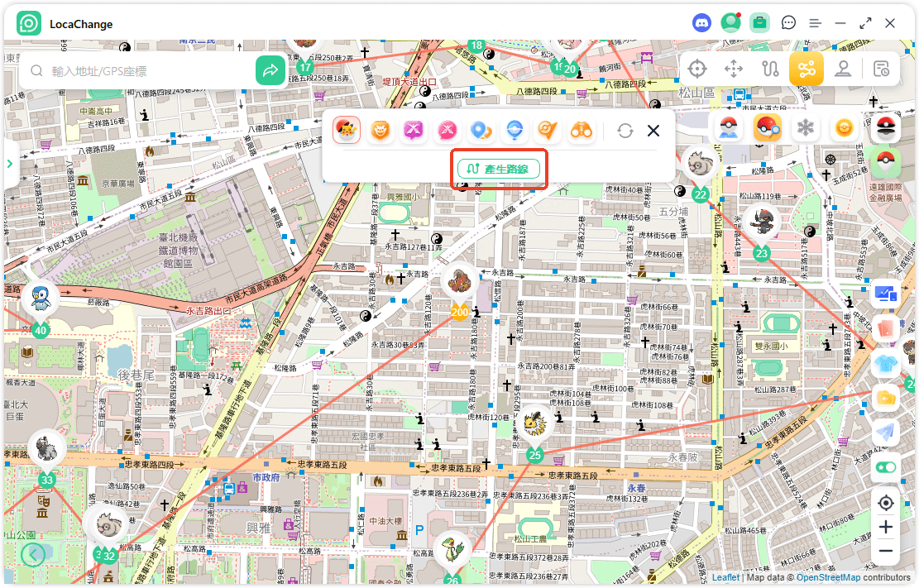Viewport: 919px width, 588px height.
Task: Click the blue paper plane icon
Action: click(886, 433)
